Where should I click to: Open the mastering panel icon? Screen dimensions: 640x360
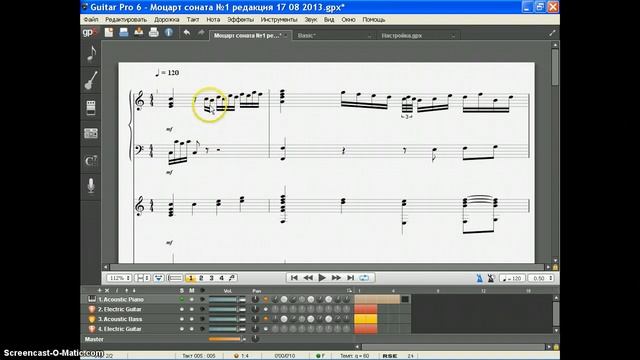point(91,133)
